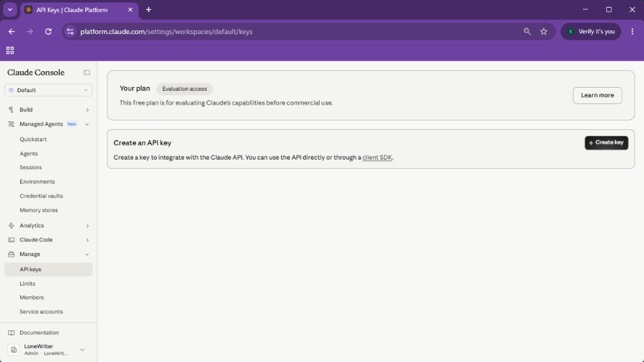Click the Create key button
The width and height of the screenshot is (644, 362).
tap(606, 143)
